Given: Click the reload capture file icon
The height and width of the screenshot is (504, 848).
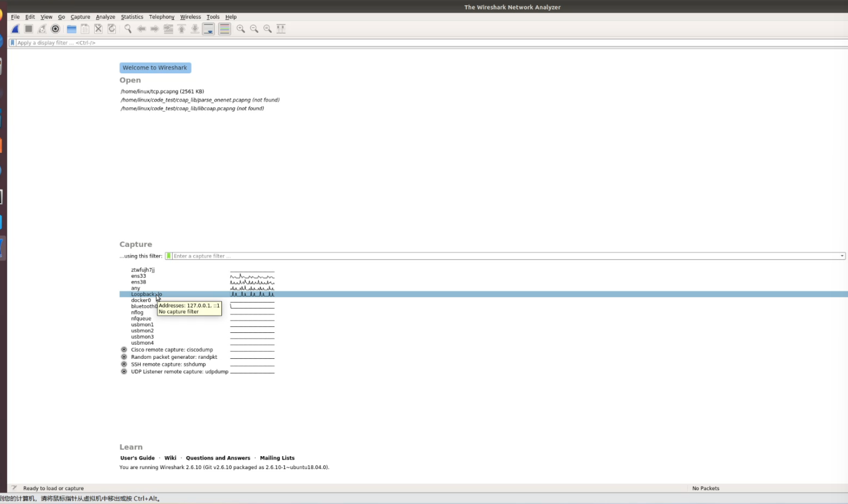Looking at the screenshot, I should [x=112, y=29].
